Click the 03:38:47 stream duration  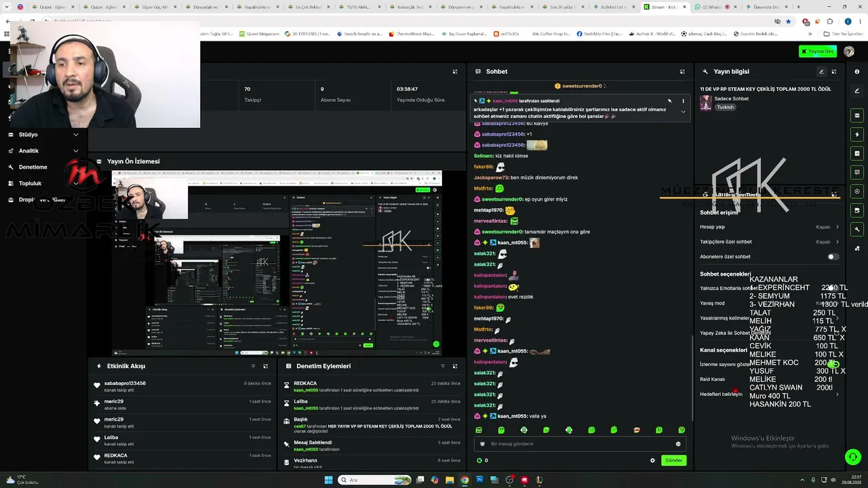tap(407, 89)
